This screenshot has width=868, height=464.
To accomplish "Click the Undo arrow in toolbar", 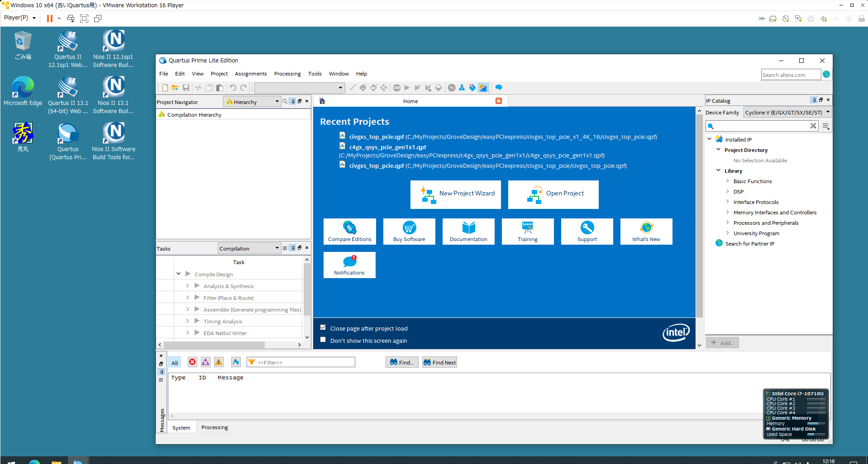I will click(x=233, y=88).
